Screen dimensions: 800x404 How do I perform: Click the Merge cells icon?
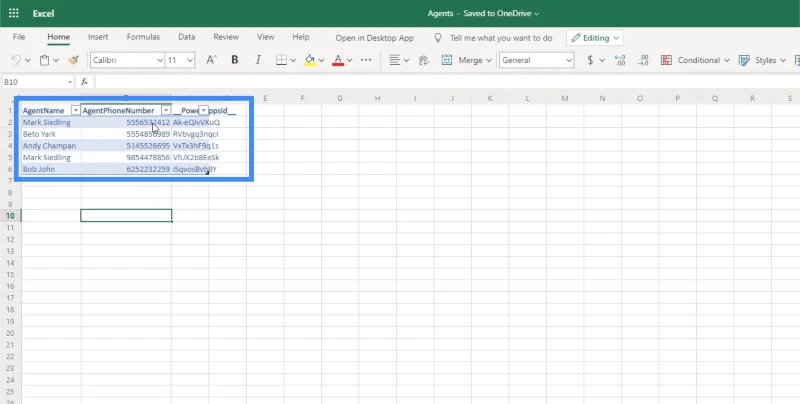446,60
